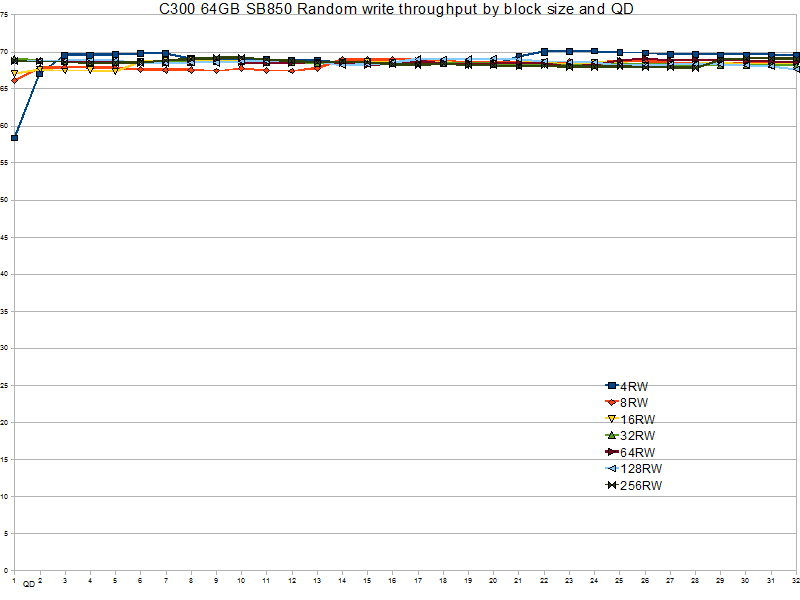Select the 4RW blue square at QD 7
800x600 pixels.
coord(165,54)
